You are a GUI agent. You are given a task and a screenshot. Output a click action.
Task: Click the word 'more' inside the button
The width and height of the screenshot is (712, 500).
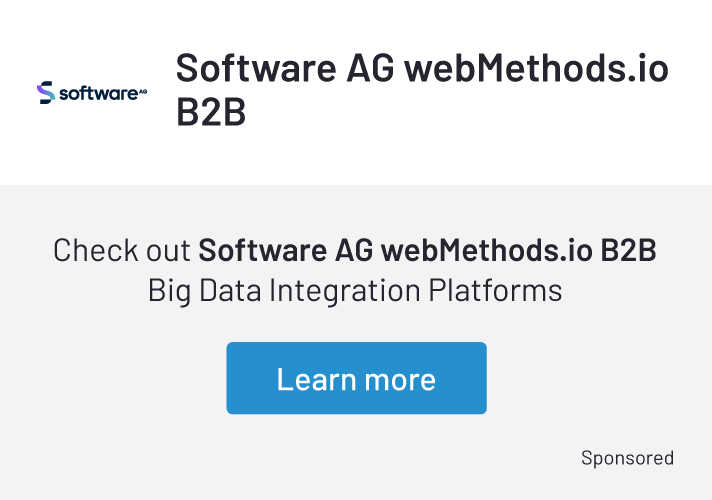(x=400, y=381)
